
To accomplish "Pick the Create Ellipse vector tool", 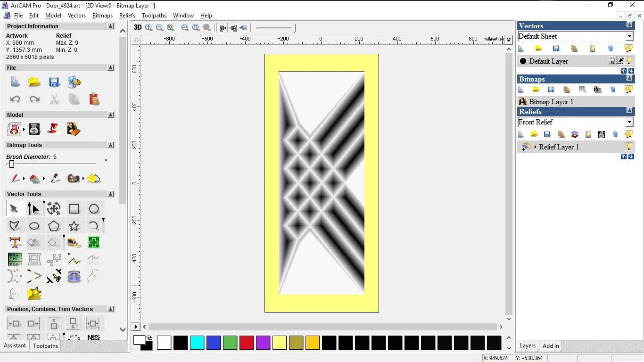I will 34,226.
